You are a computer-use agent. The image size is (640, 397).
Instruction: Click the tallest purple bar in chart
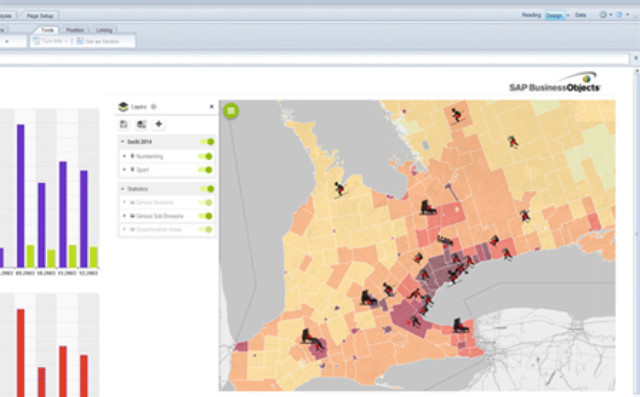[x=20, y=196]
